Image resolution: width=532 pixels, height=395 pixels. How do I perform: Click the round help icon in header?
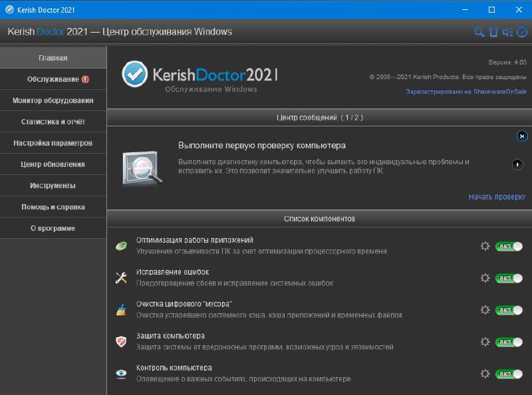pos(522,32)
